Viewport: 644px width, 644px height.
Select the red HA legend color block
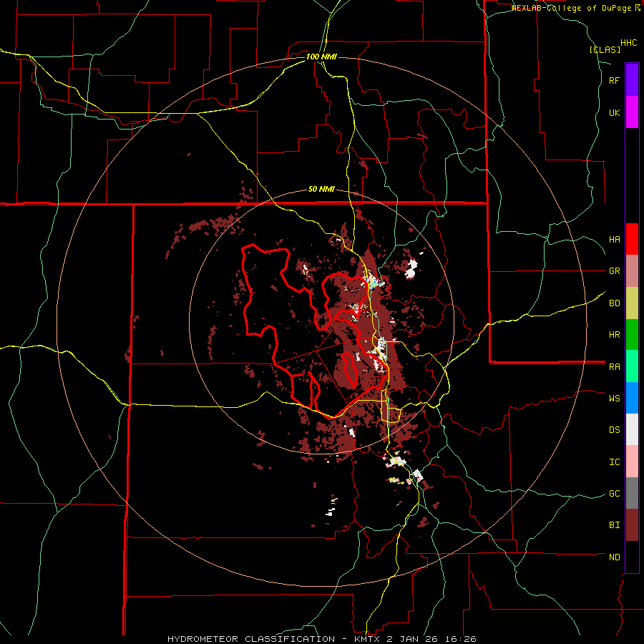632,239
